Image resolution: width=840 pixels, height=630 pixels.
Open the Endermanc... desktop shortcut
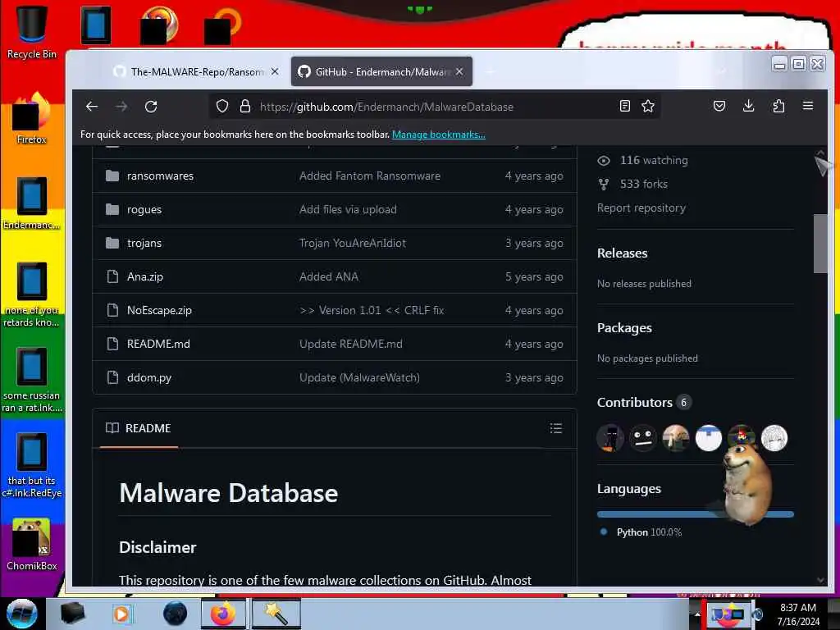tap(32, 203)
